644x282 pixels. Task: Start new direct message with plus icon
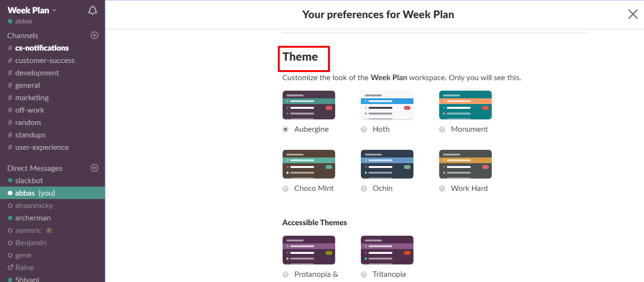click(95, 168)
